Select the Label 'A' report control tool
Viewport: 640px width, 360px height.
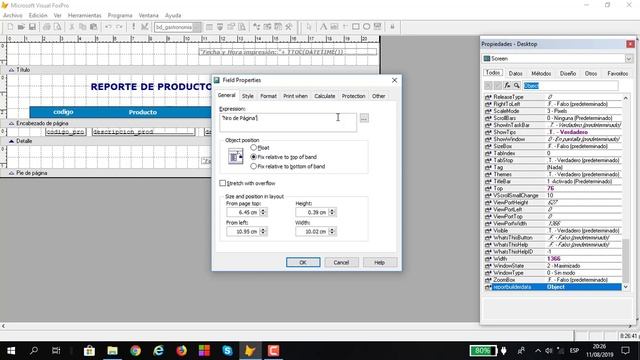coord(323,27)
